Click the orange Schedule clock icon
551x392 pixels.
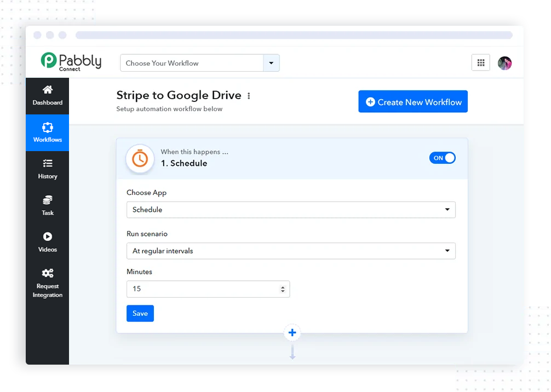pos(140,159)
